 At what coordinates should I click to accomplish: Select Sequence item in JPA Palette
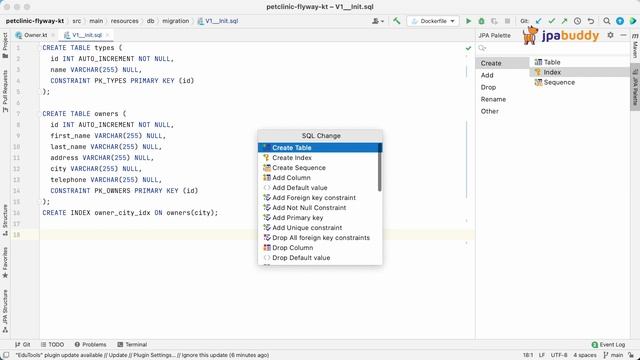580,82
